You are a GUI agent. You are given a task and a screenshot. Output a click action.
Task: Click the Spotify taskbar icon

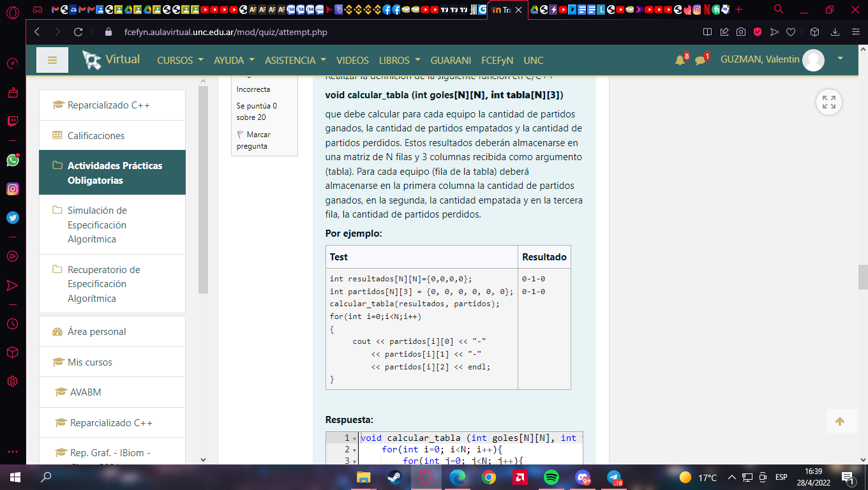[551, 477]
